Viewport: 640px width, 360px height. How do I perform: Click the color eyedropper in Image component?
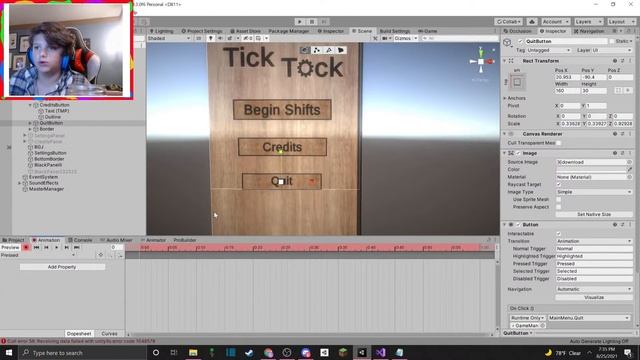coord(629,169)
